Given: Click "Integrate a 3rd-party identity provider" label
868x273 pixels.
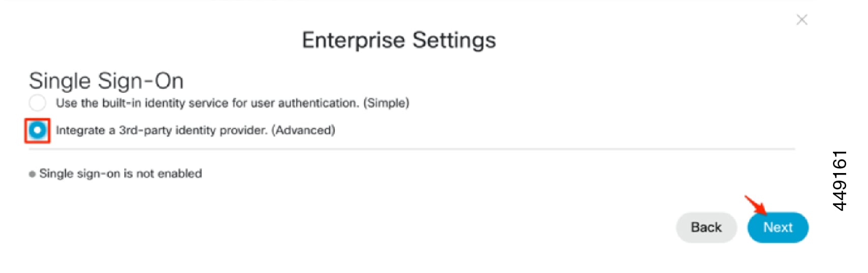Looking at the screenshot, I should pos(162,130).
